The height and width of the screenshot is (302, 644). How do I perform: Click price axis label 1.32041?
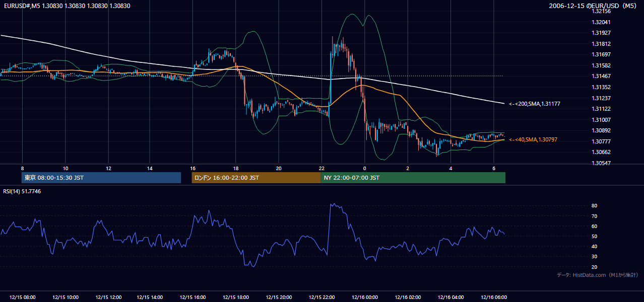click(x=601, y=22)
